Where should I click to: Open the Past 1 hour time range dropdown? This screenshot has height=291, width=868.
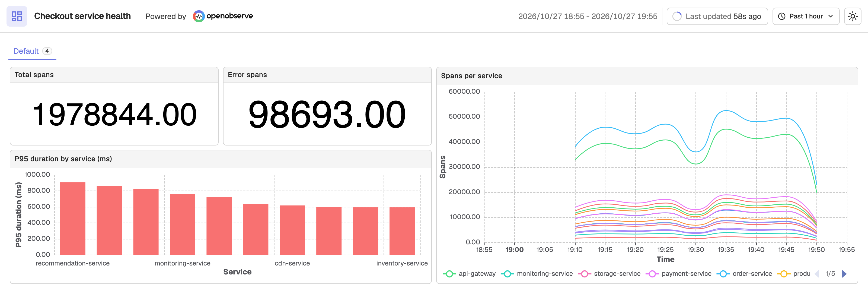coord(806,16)
